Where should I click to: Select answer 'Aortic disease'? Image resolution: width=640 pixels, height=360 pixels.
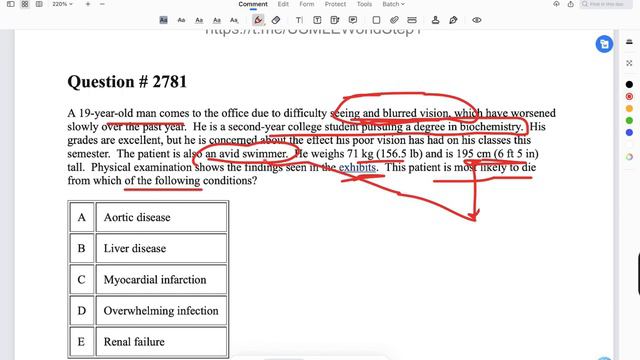tap(161, 217)
